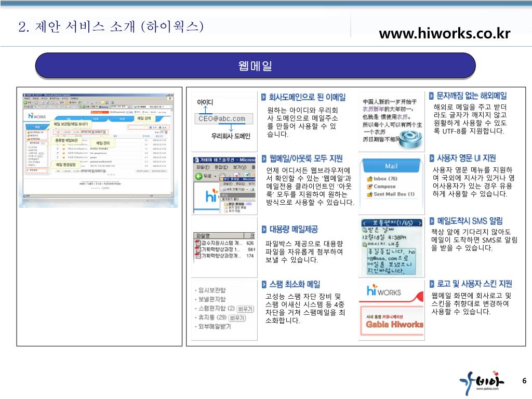Click the 비우기 button next to 스팸편지함
The width and height of the screenshot is (532, 399).
(245, 309)
